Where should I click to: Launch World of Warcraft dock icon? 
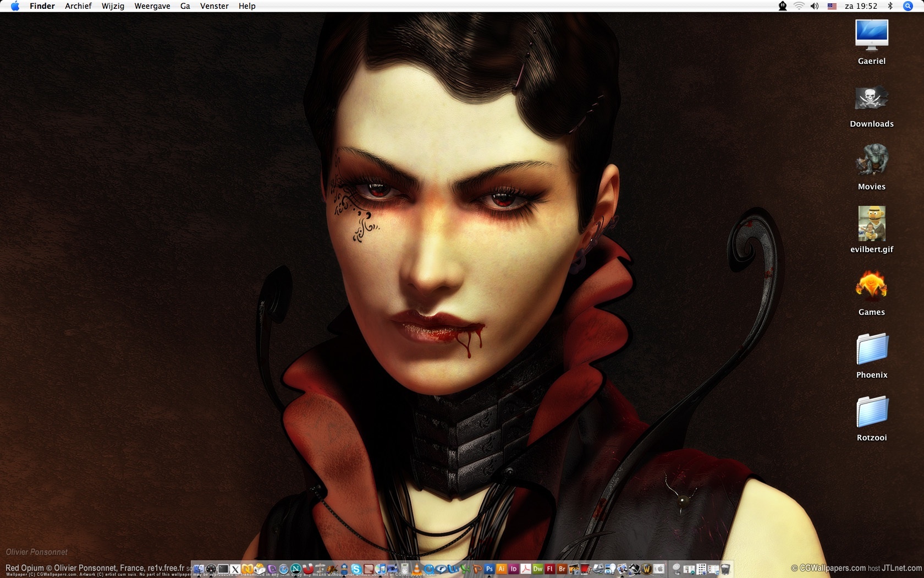tap(647, 569)
